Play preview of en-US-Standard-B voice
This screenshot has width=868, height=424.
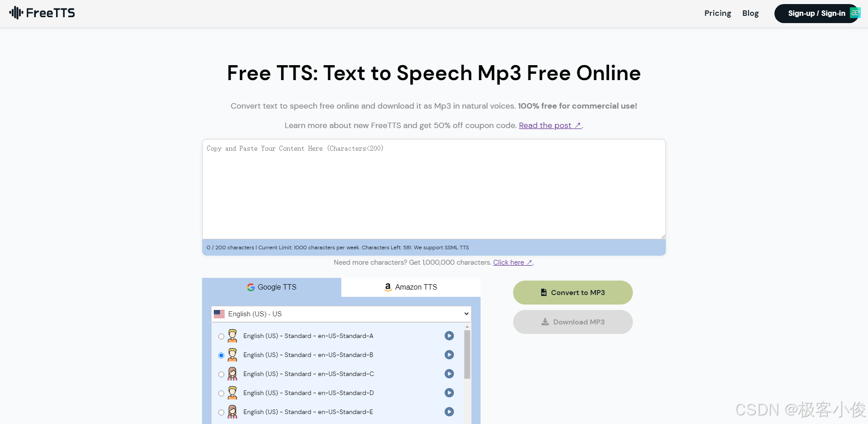click(x=449, y=355)
